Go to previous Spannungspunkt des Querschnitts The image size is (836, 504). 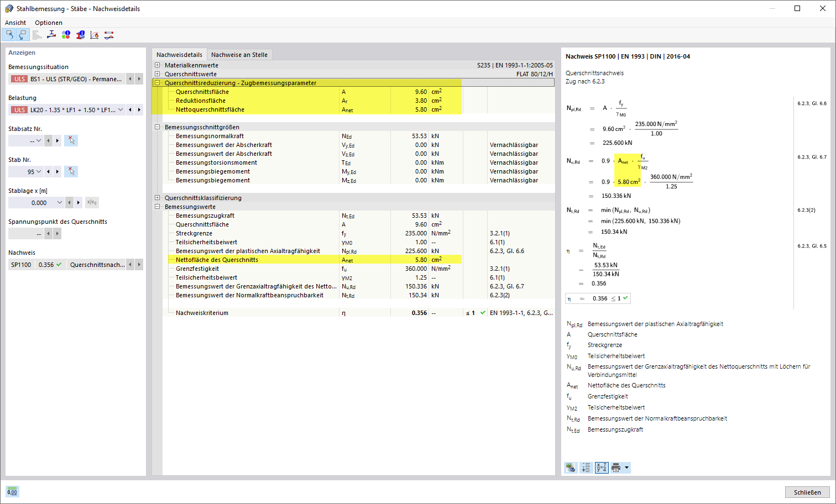[49, 233]
